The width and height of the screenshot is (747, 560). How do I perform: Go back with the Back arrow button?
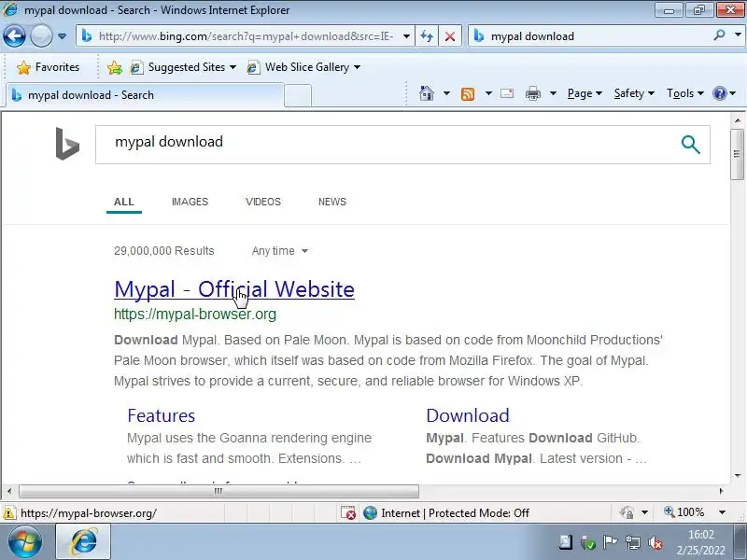pyautogui.click(x=14, y=36)
